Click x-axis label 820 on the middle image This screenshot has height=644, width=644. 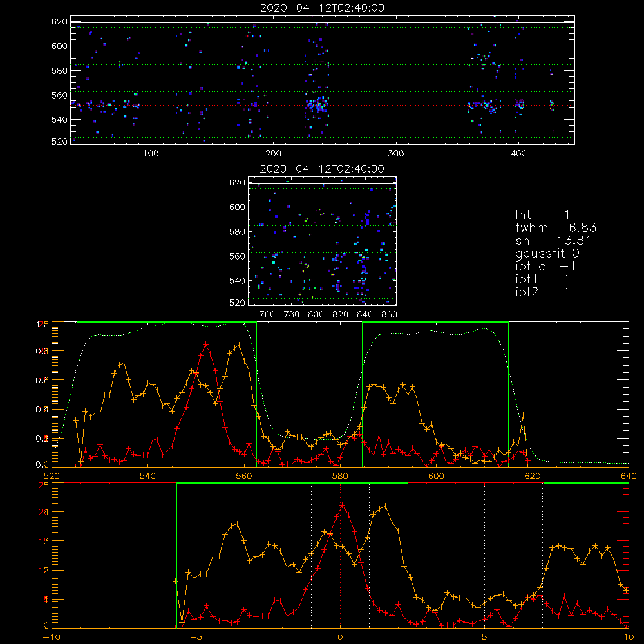coord(340,315)
